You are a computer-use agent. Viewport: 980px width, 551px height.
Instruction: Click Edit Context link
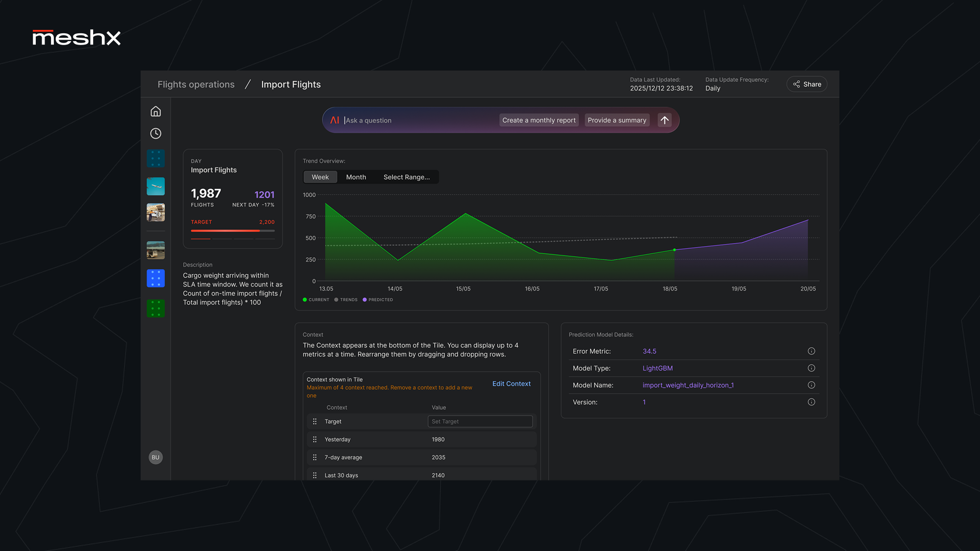tap(511, 383)
